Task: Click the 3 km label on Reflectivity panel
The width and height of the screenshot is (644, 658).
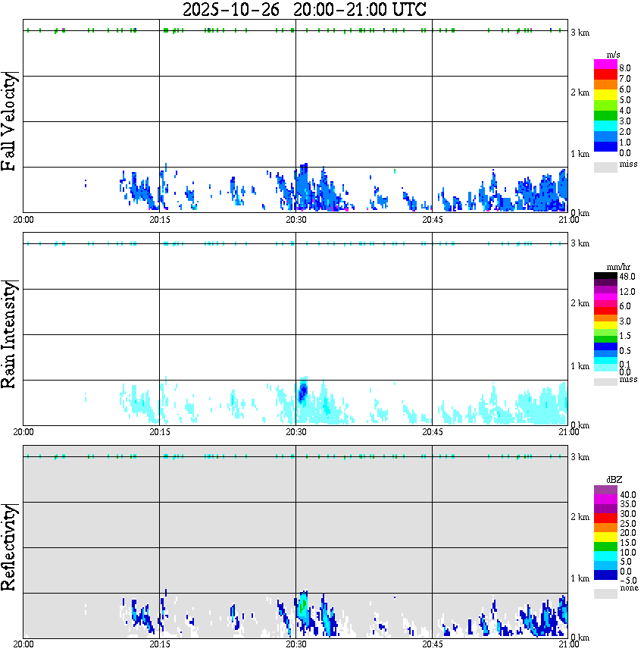Action: [580, 457]
